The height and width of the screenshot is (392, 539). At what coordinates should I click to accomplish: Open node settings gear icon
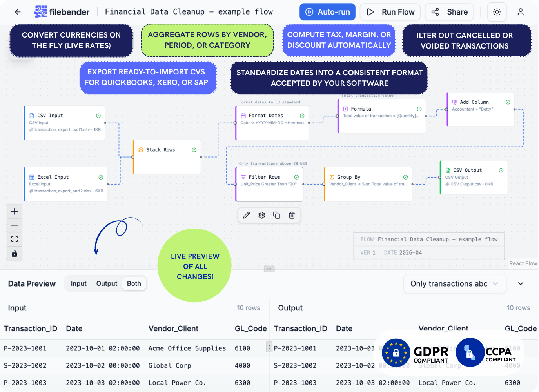[x=261, y=215]
